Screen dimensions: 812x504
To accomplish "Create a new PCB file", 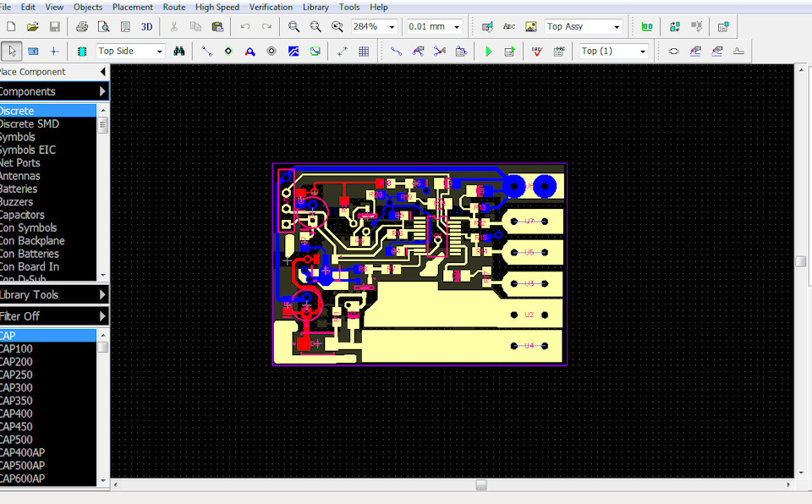I will [x=11, y=26].
